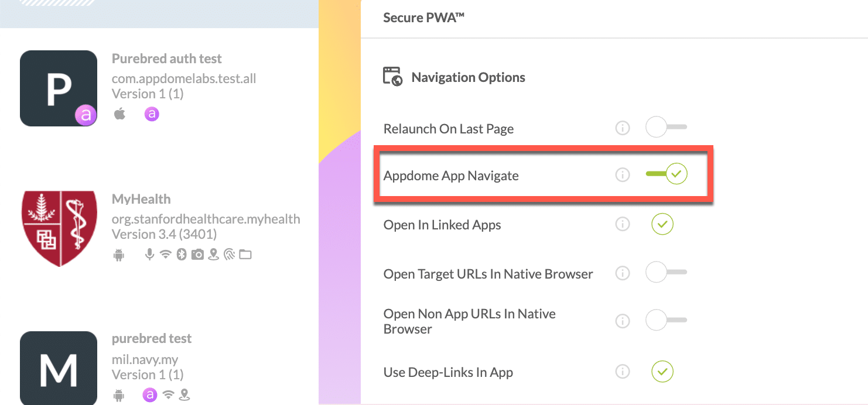Click the Navigation Options panel icon

[x=392, y=77]
